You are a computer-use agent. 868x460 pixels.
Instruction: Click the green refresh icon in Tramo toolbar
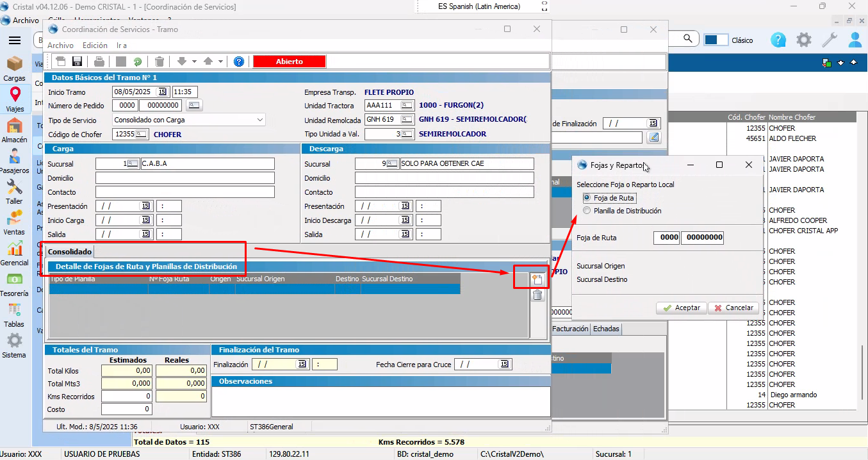[x=138, y=62]
